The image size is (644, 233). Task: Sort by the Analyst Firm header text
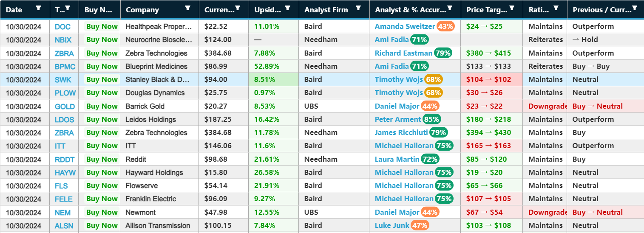click(x=326, y=10)
